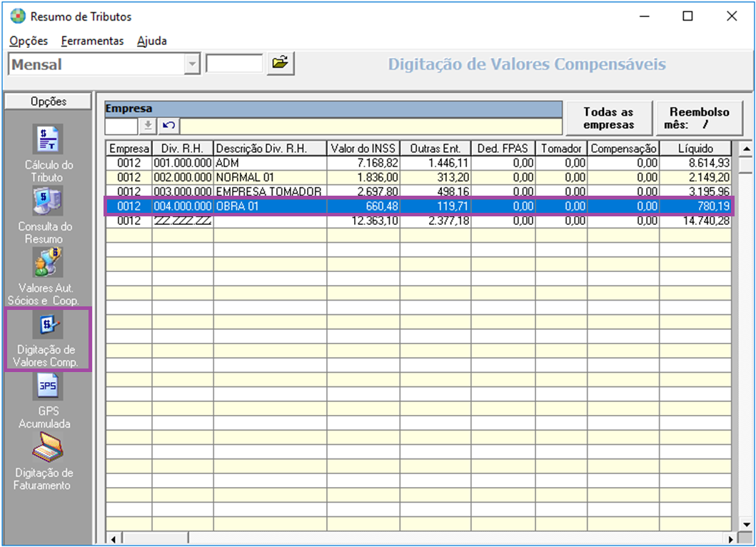Click the undo arrow icon in Empresa
This screenshot has height=547, width=756.
click(168, 126)
